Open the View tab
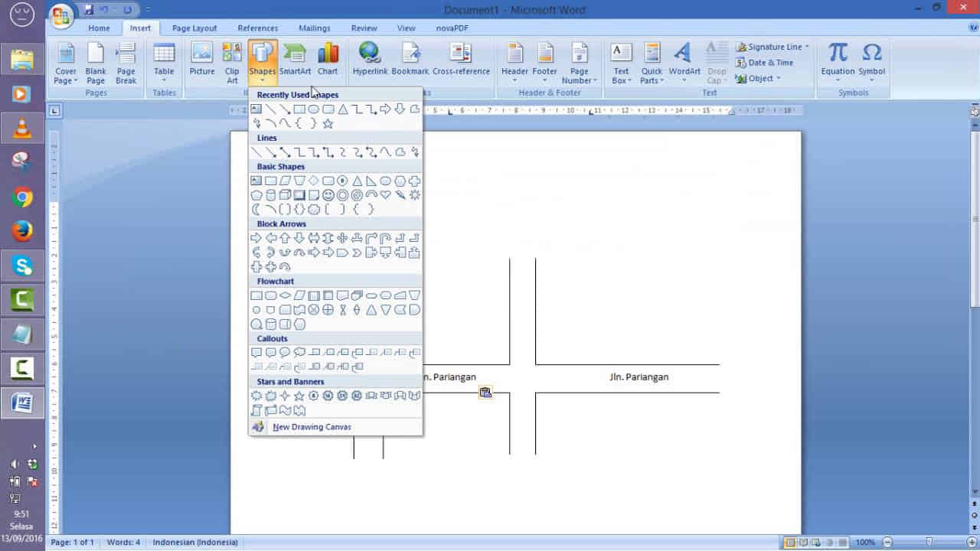This screenshot has width=980, height=551. 407,28
